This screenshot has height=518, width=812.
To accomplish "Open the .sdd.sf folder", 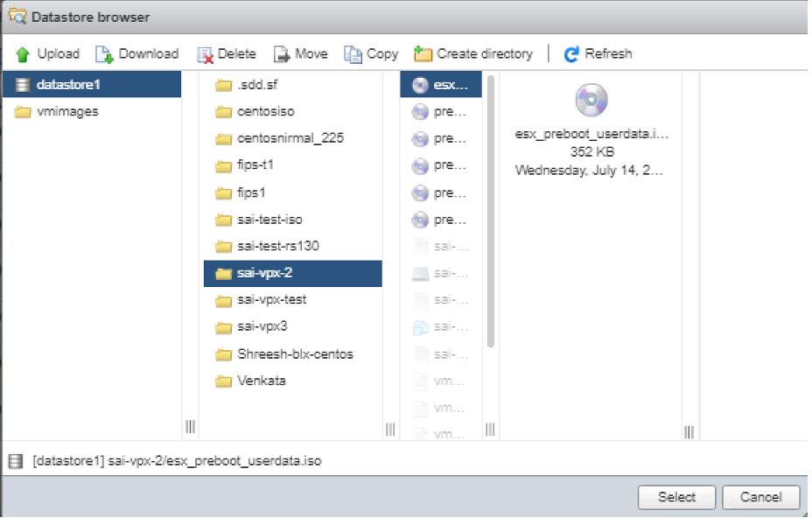I will pyautogui.click(x=292, y=84).
